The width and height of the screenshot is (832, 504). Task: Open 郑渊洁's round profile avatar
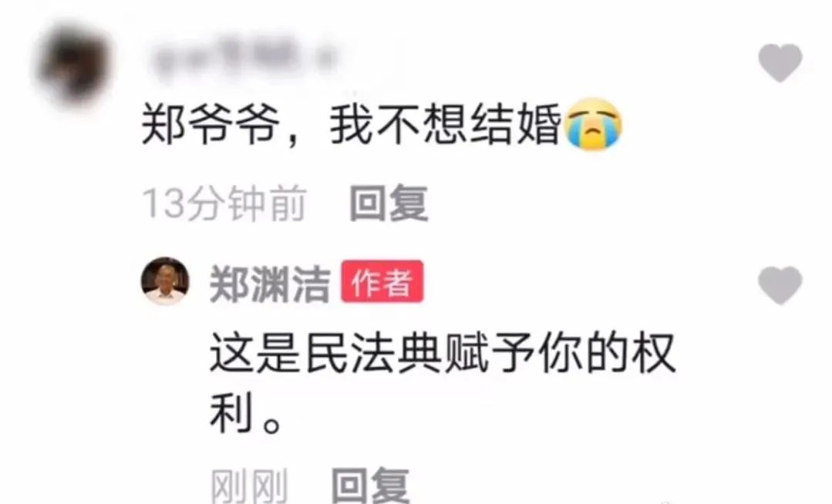click(165, 281)
